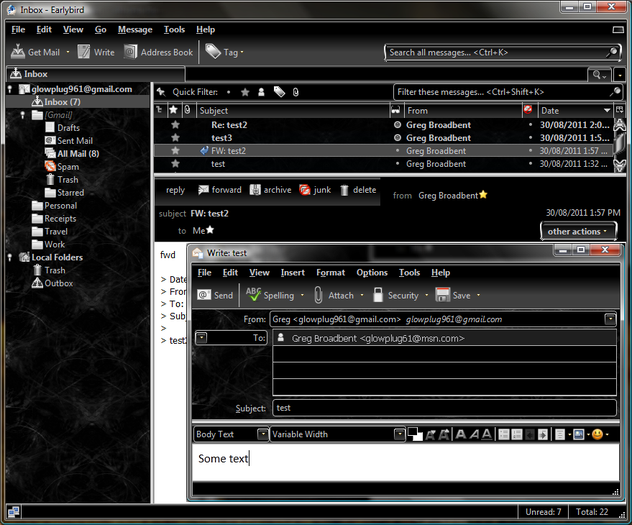Open the To recipient type dropdown
This screenshot has height=525, width=632.
pos(201,337)
